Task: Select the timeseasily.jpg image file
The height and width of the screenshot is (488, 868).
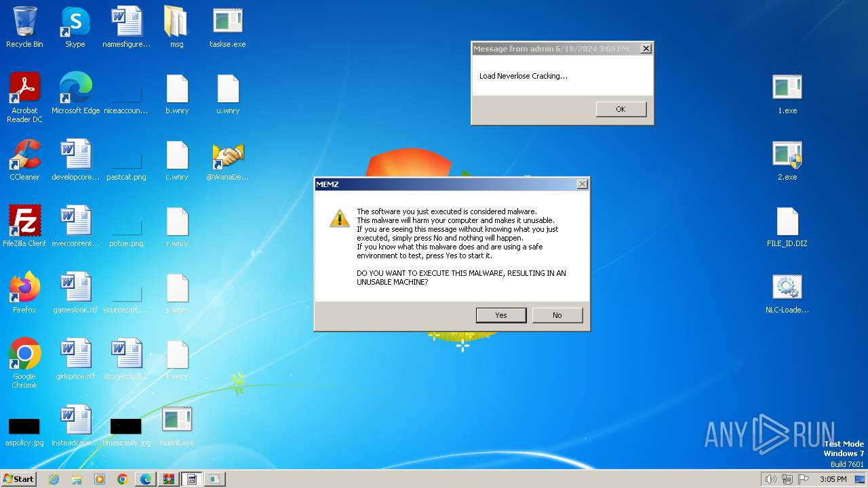Action: [126, 431]
